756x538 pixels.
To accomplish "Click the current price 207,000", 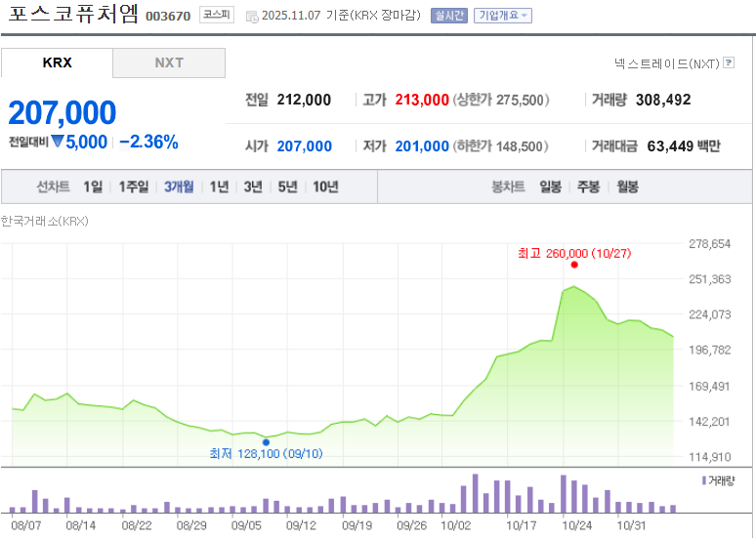I will [x=63, y=113].
